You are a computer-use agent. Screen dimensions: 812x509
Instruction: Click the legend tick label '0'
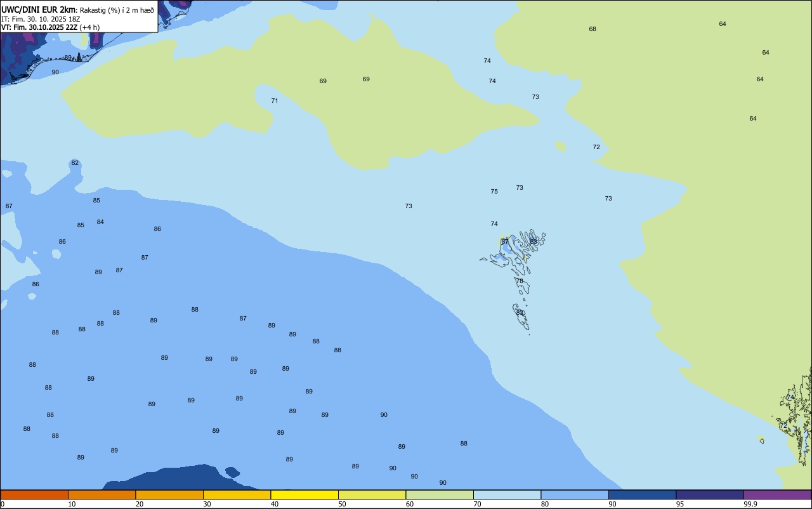tap(3, 504)
